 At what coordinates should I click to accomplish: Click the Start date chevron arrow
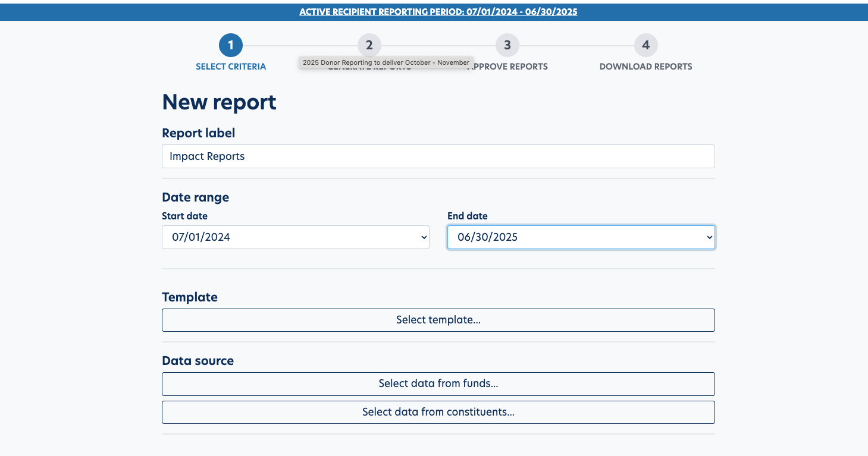click(x=424, y=237)
